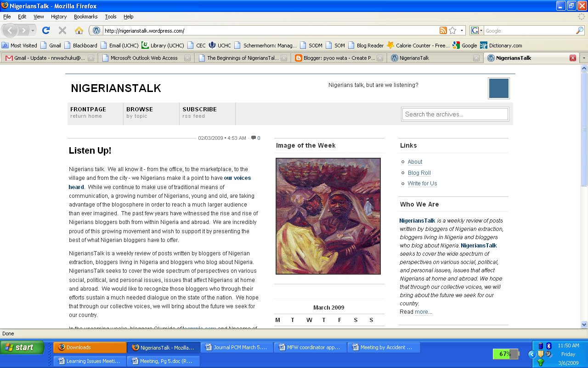Image resolution: width=588 pixels, height=368 pixels.
Task: Open the recent pages history dropdown arrow
Action: [x=33, y=30]
